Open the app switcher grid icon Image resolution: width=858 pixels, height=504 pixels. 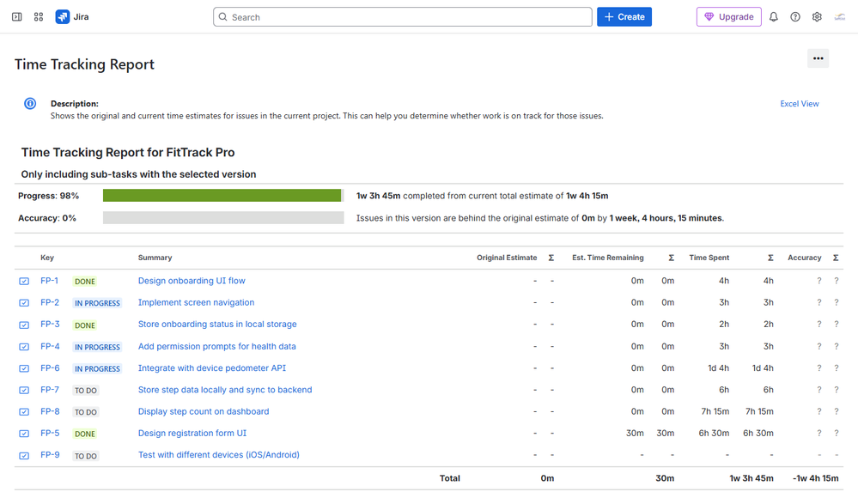tap(38, 16)
